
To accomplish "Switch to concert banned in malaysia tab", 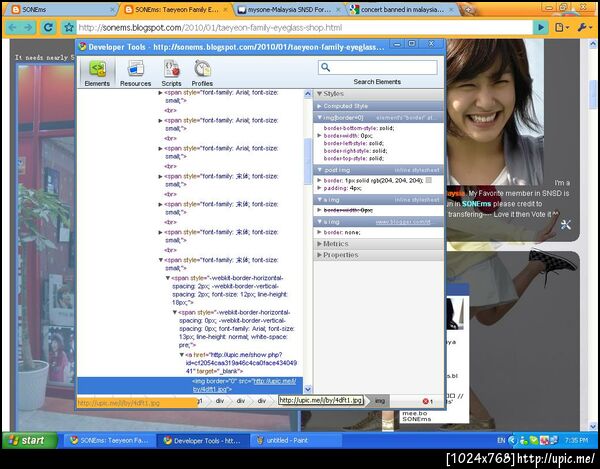I will click(402, 10).
